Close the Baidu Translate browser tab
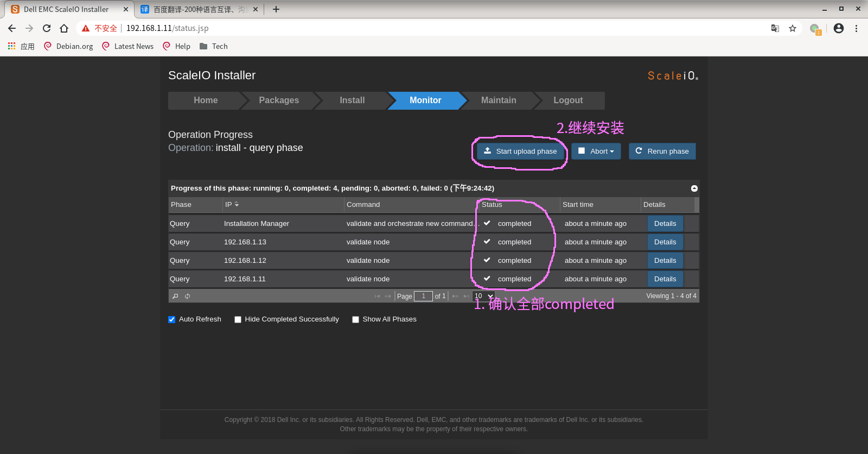 256,9
